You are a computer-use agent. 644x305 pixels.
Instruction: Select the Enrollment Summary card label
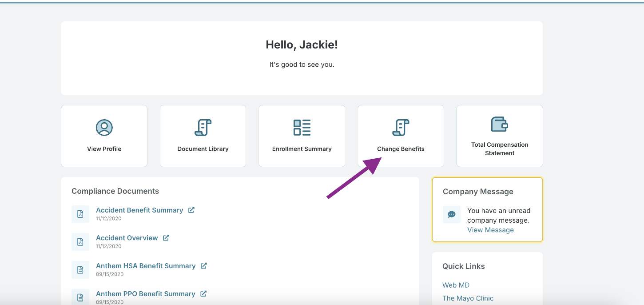[302, 149]
